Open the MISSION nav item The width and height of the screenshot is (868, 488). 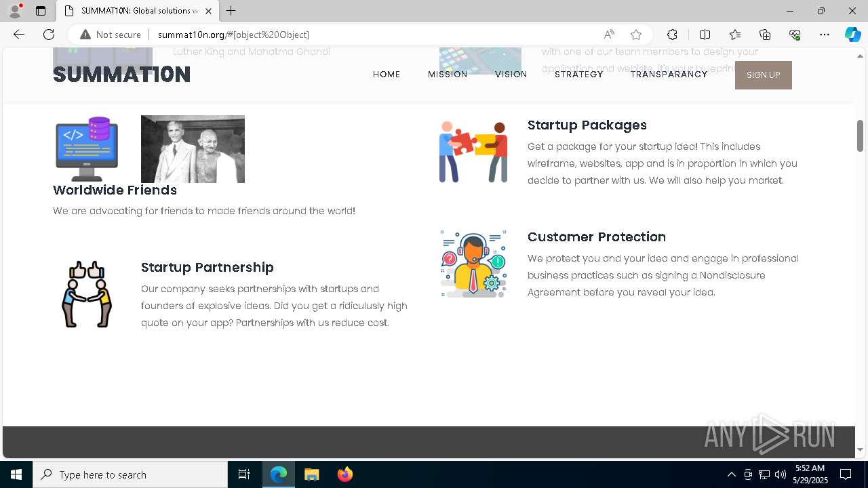tap(448, 75)
